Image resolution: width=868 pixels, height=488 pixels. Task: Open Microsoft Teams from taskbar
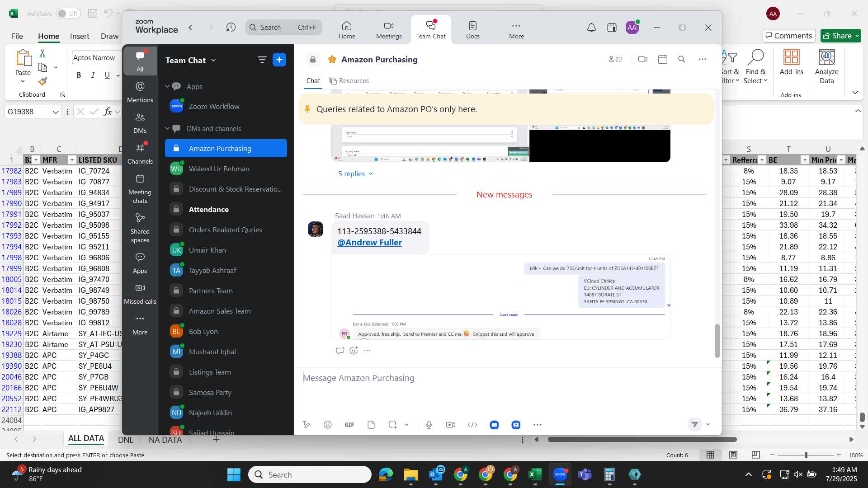coord(585,474)
